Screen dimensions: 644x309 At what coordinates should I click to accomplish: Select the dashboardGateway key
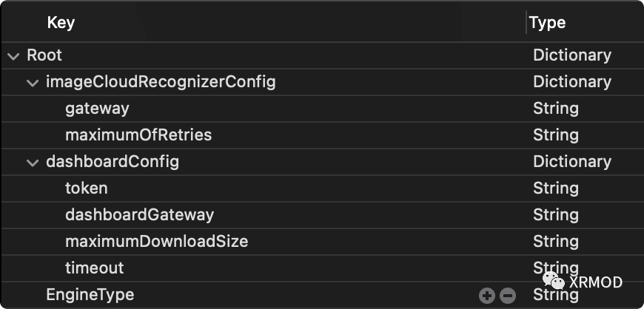click(x=140, y=215)
